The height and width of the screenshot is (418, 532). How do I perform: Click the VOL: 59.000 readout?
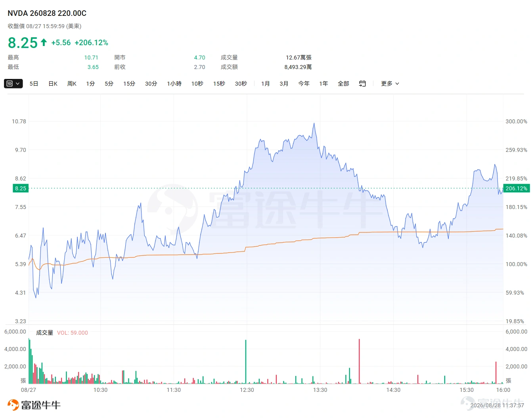click(x=73, y=333)
